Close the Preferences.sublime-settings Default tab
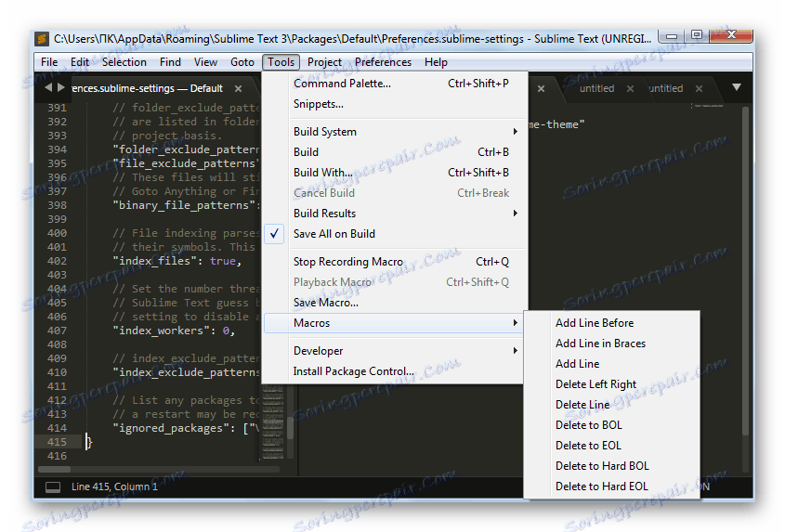Viewport: 785px width, 532px height. [239, 88]
